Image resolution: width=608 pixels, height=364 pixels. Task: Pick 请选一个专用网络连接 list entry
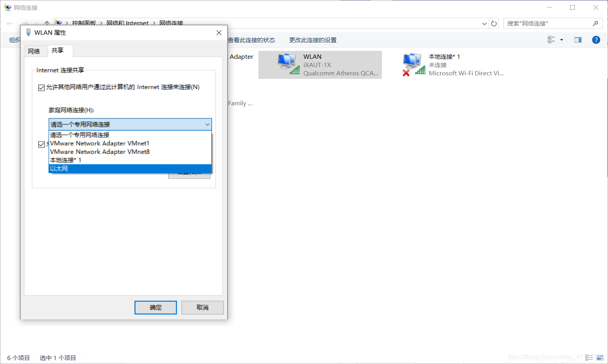point(130,135)
